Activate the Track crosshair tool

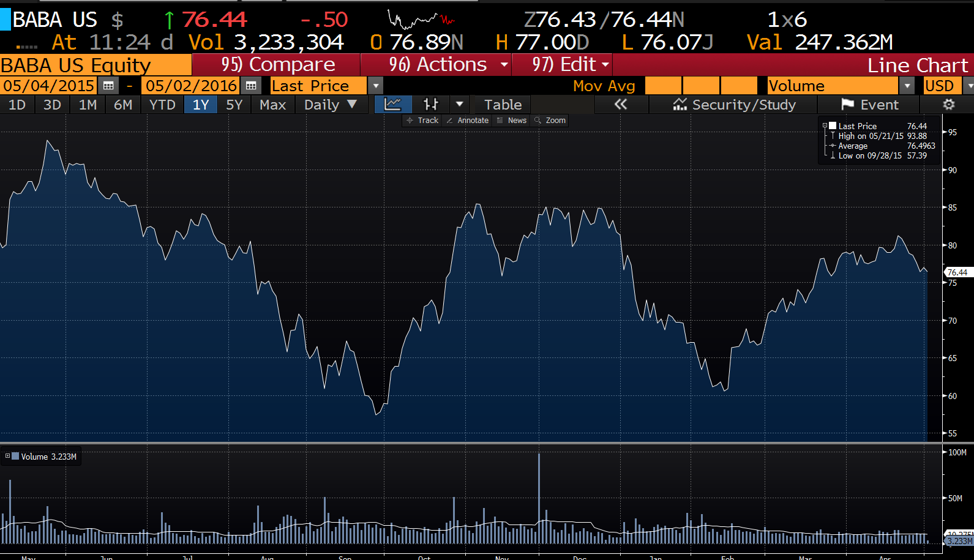422,121
